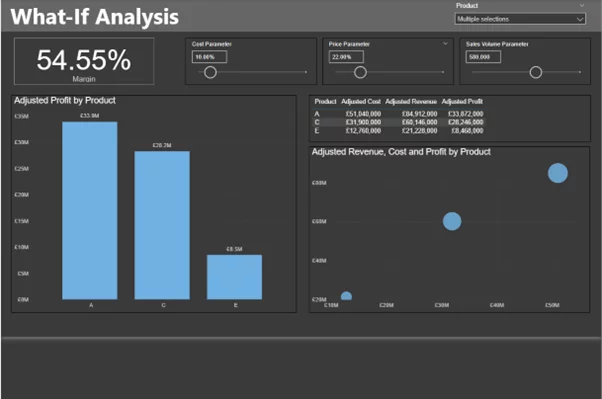Click the Price Parameter 22.00% input box

point(346,57)
